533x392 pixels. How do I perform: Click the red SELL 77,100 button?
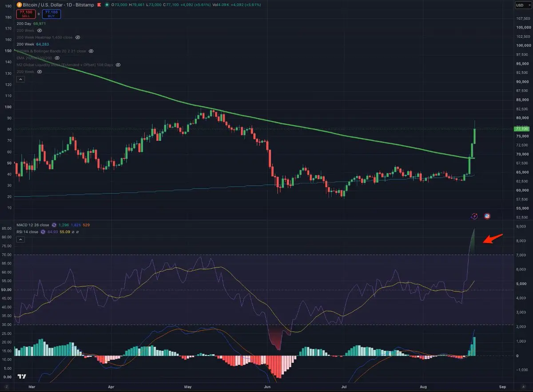26,14
